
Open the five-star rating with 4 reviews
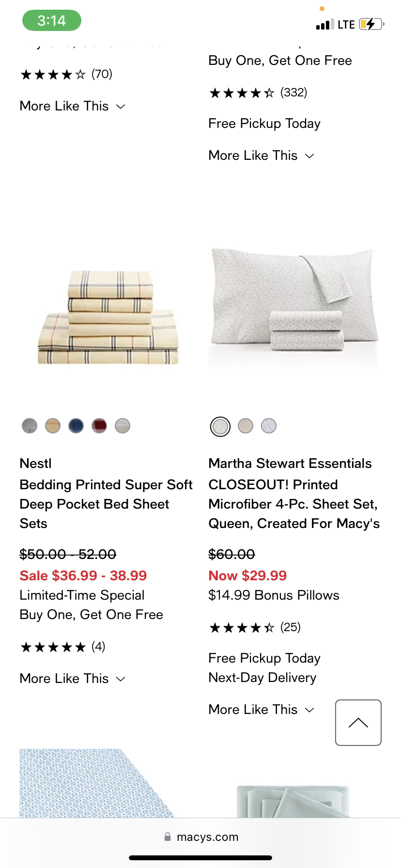(62, 647)
